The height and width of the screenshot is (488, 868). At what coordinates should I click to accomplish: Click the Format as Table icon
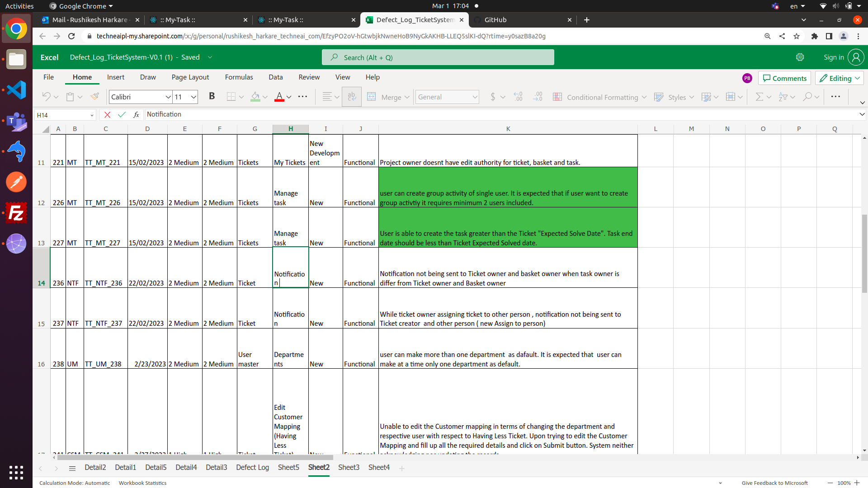[706, 97]
